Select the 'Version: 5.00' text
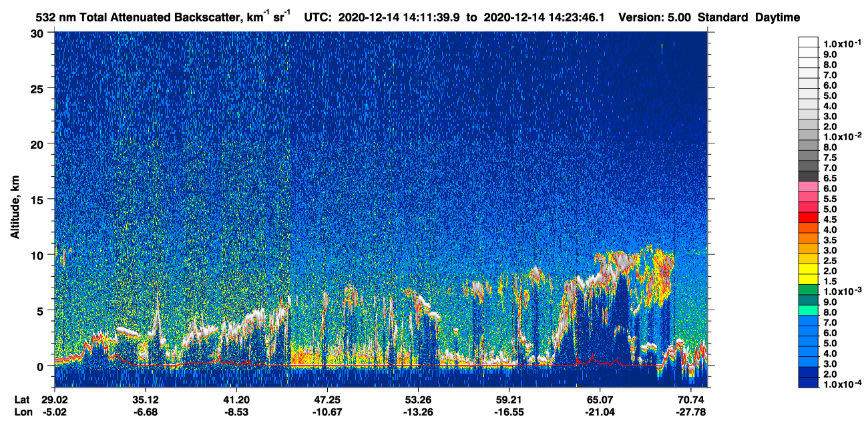868x445 pixels. (x=656, y=17)
